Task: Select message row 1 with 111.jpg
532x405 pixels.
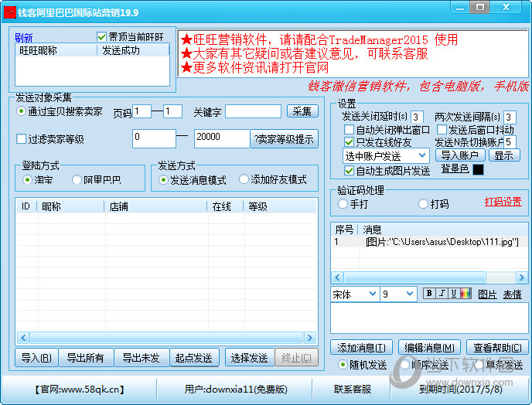Action: pyautogui.click(x=429, y=241)
